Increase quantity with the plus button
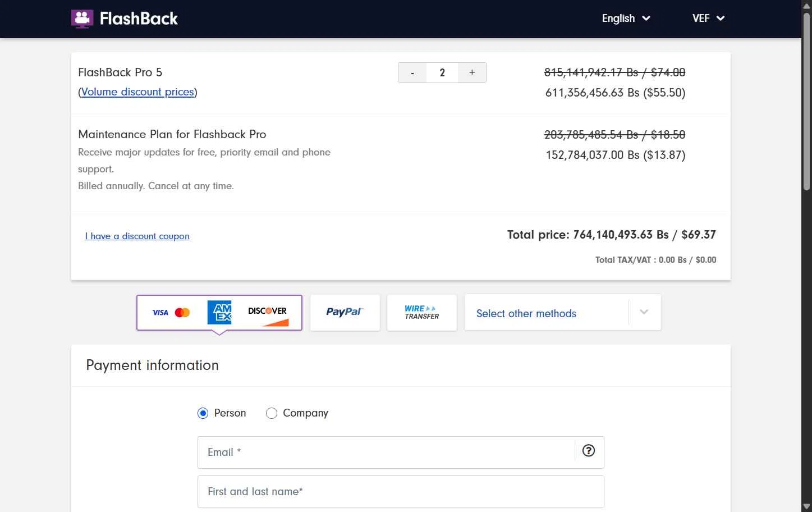The image size is (812, 512). coord(472,72)
